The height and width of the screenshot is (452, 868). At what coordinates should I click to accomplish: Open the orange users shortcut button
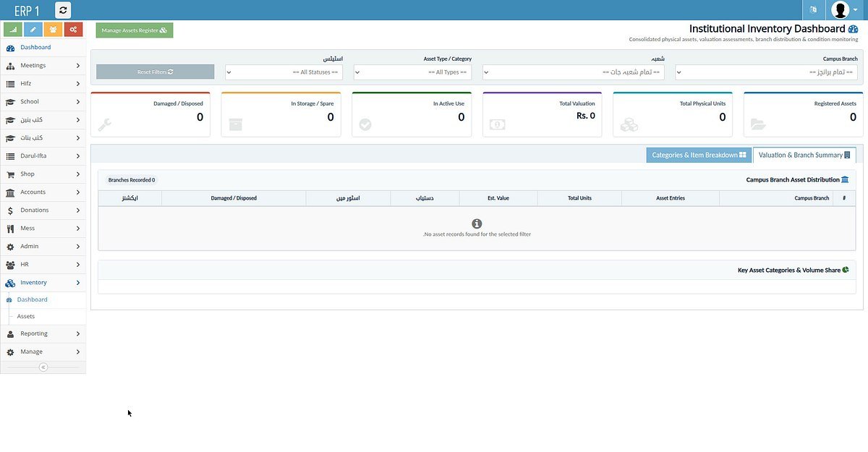point(53,29)
